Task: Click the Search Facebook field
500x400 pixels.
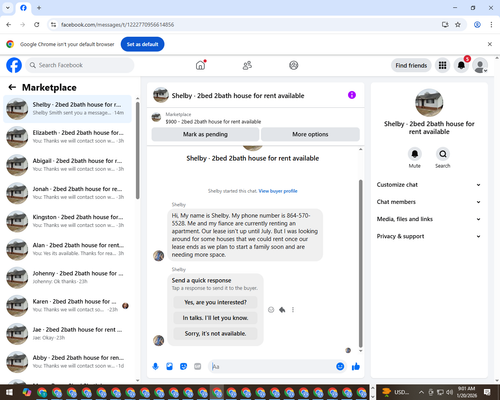Action: tap(80, 65)
